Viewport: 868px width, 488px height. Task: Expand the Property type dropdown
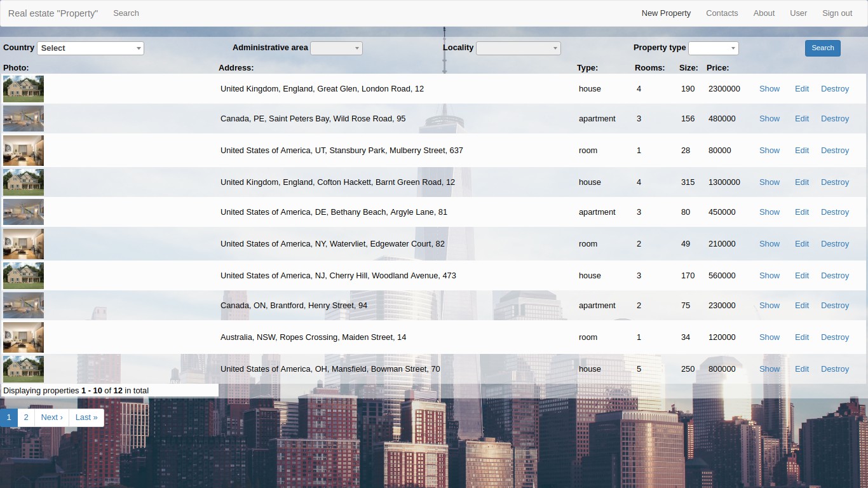click(714, 48)
